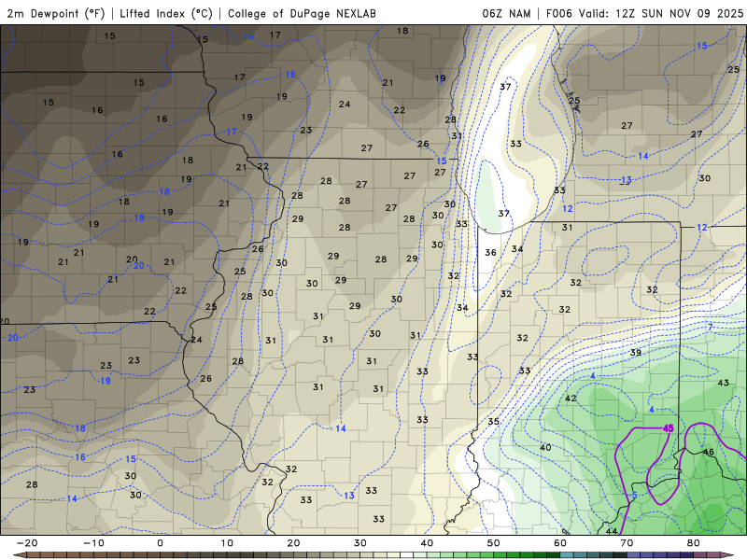Screen dimensions: 747x560
Task: Click the black "35" dewpoint value
Action: pyautogui.click(x=494, y=422)
